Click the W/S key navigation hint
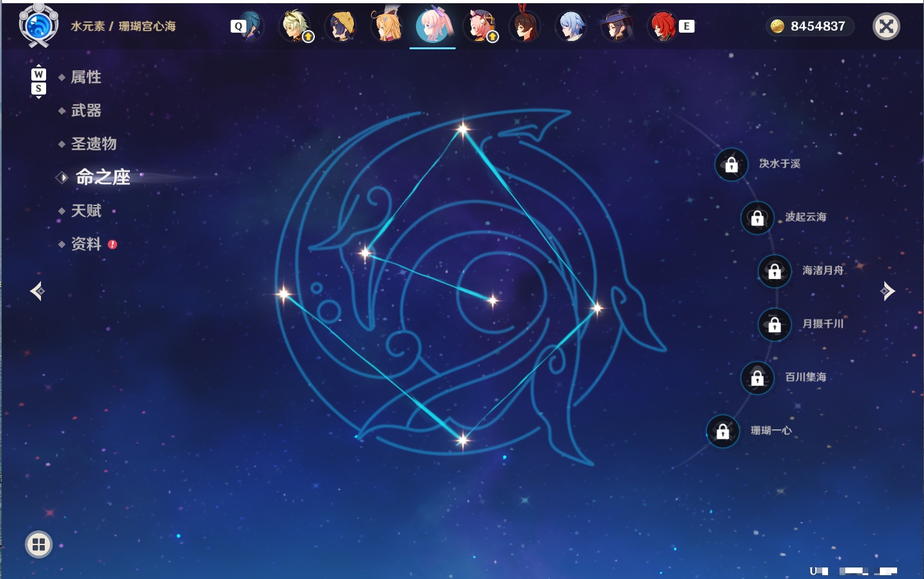This screenshot has height=579, width=924. click(x=38, y=82)
